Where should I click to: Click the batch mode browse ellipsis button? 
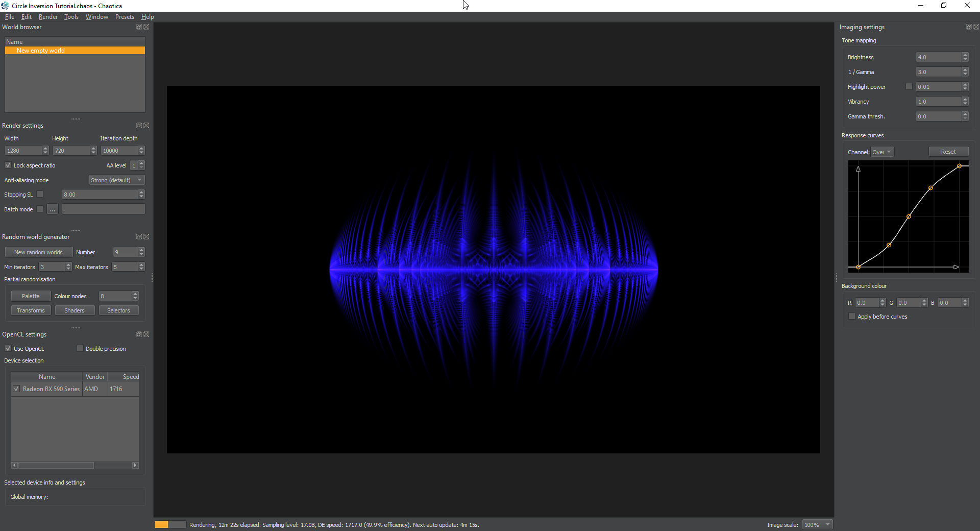click(52, 209)
